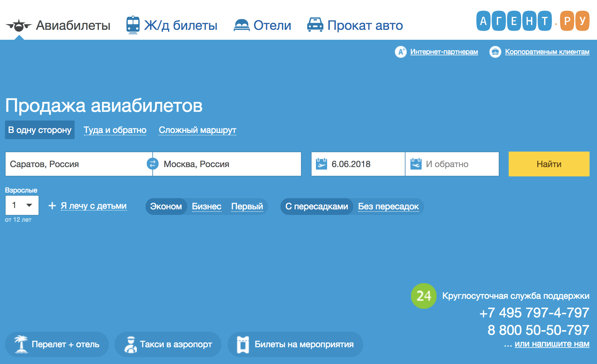Choose Бизнес class

pos(206,206)
